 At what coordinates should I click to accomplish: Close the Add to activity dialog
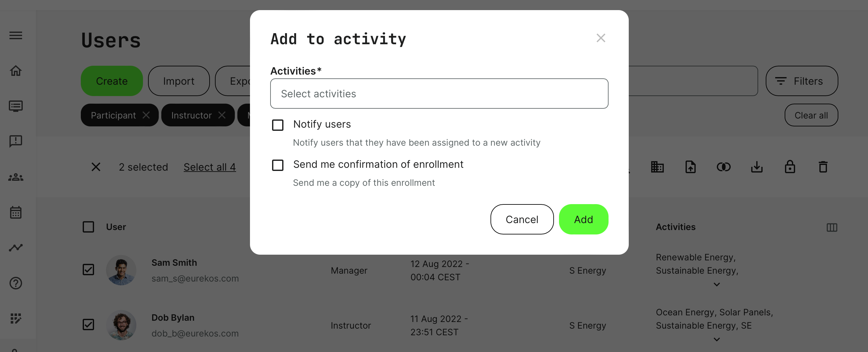(601, 38)
